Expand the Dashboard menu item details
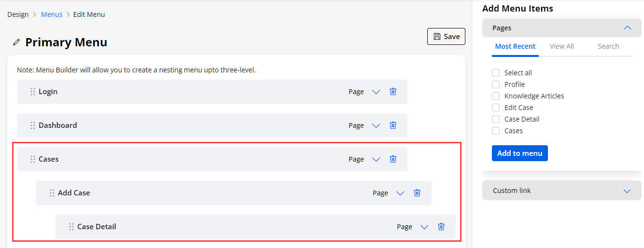 click(x=376, y=125)
